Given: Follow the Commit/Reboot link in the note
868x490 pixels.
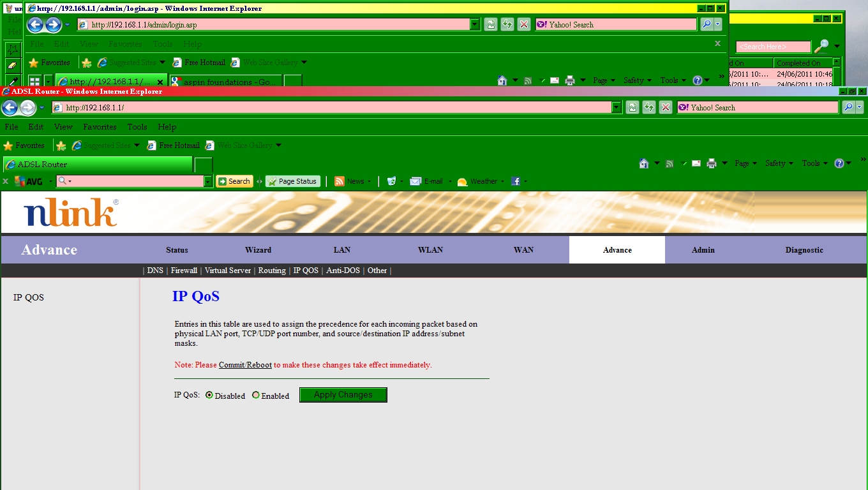Looking at the screenshot, I should [245, 365].
